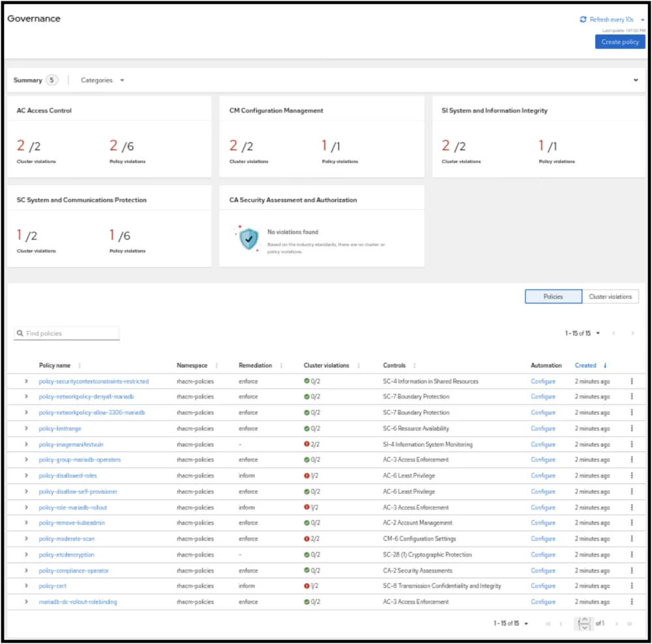Click sort icon on Cluster violations column
The height and width of the screenshot is (644, 652).
point(359,366)
